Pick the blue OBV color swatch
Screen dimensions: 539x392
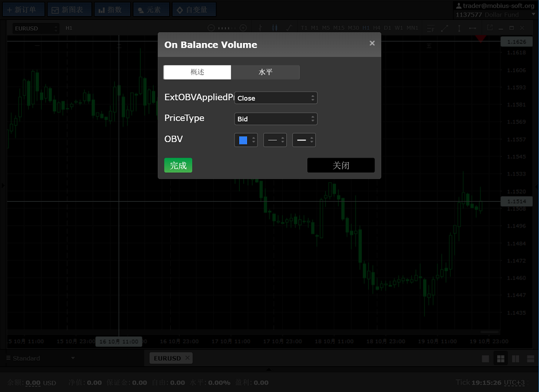tap(243, 140)
